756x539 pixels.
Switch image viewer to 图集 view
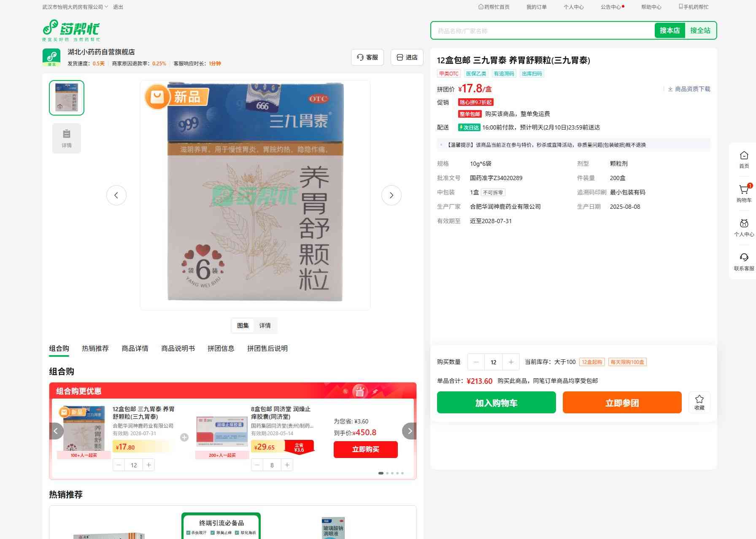point(243,326)
